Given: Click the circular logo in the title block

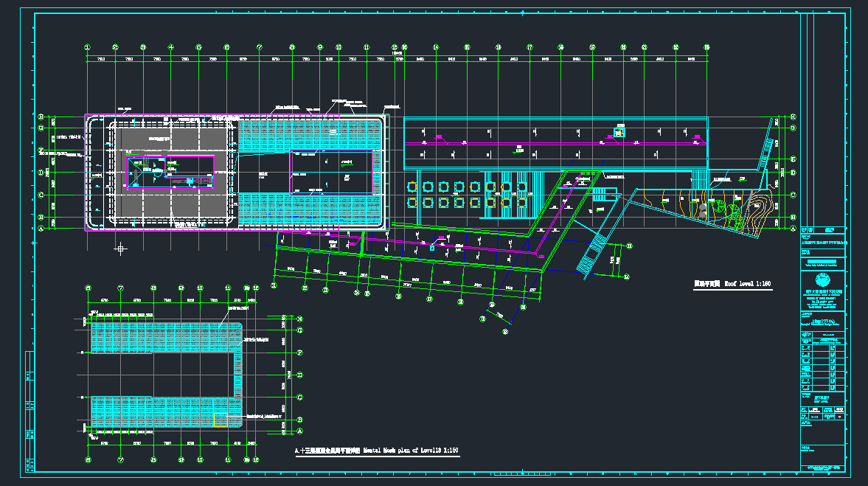Looking at the screenshot, I should 822,281.
